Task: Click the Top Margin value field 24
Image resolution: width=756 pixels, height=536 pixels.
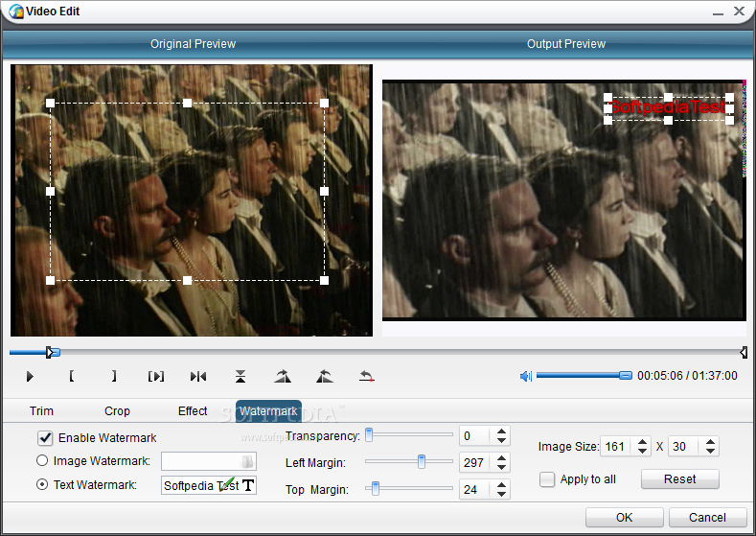Action: click(x=476, y=490)
